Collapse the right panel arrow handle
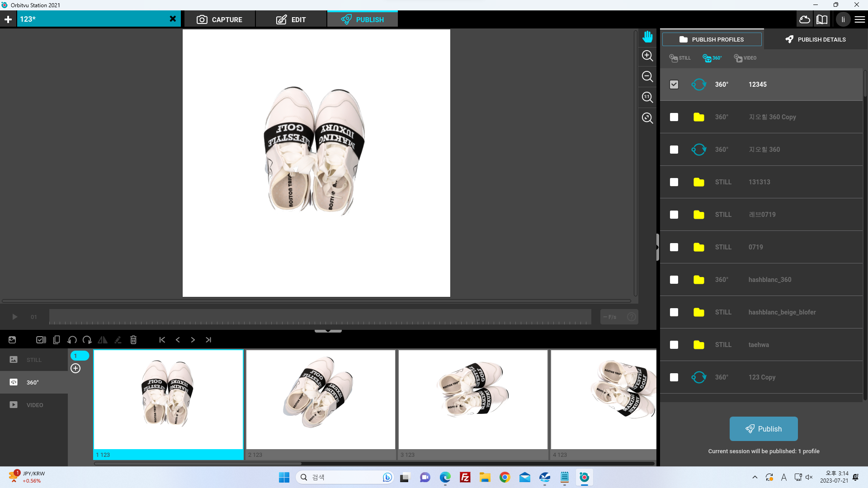This screenshot has width=868, height=488. 658,247
